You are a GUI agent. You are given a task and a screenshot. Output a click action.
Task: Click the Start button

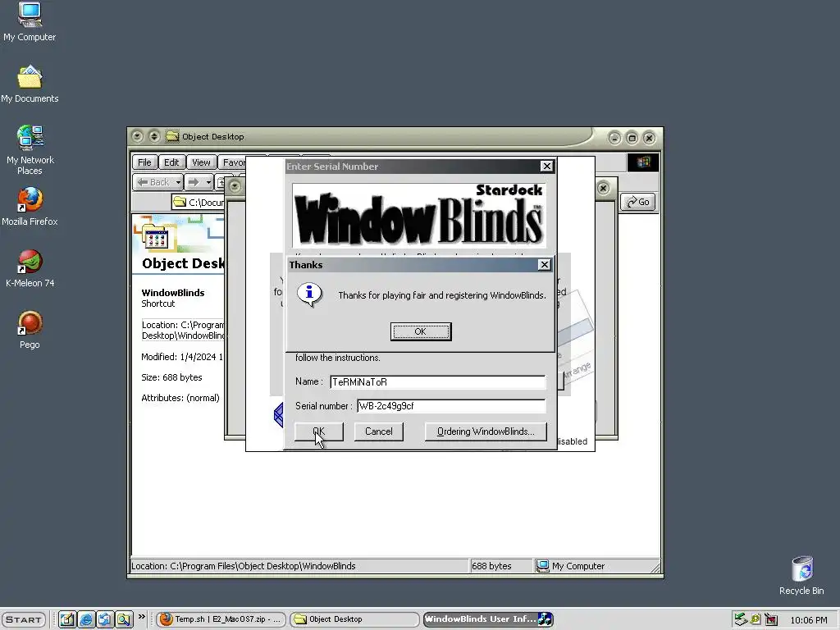(24, 619)
